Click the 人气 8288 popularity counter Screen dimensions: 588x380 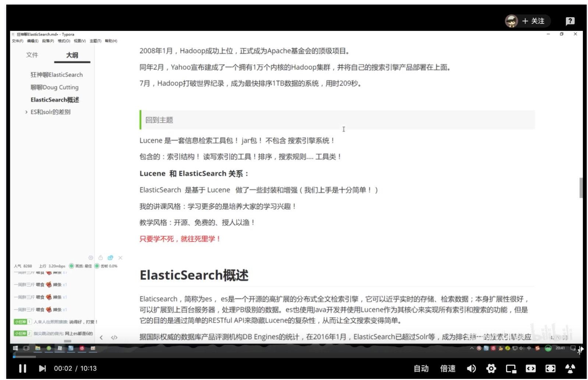(x=23, y=266)
